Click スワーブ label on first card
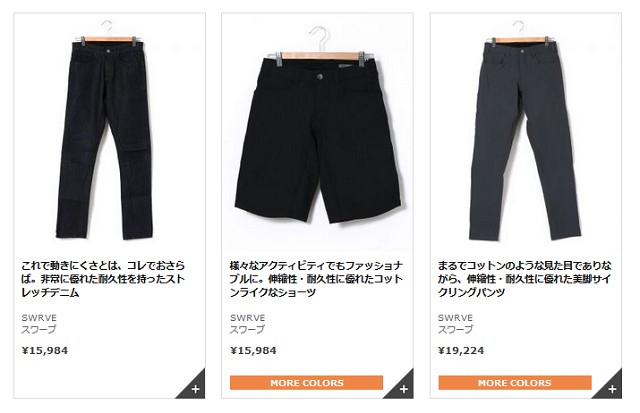Screen dimensions: 640x413 (x=39, y=329)
